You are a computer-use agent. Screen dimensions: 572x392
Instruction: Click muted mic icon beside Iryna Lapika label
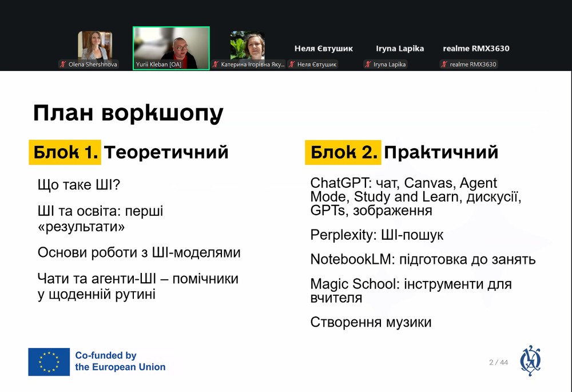[x=368, y=65]
